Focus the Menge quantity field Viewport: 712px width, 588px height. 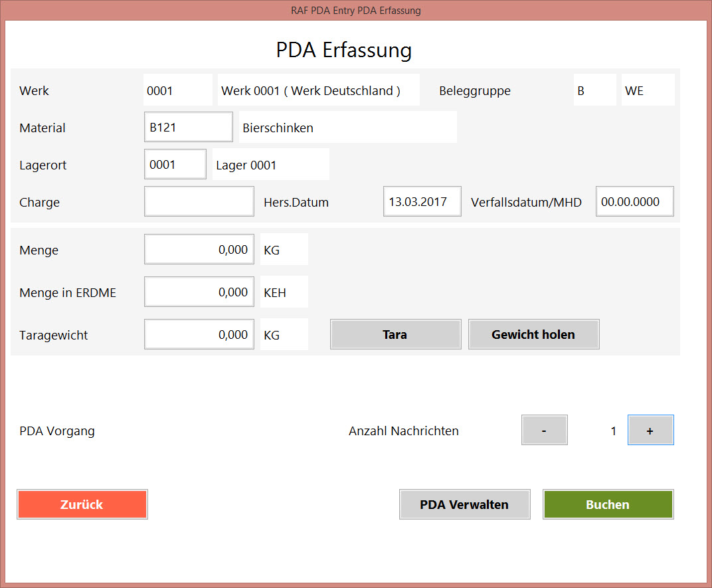tap(199, 250)
